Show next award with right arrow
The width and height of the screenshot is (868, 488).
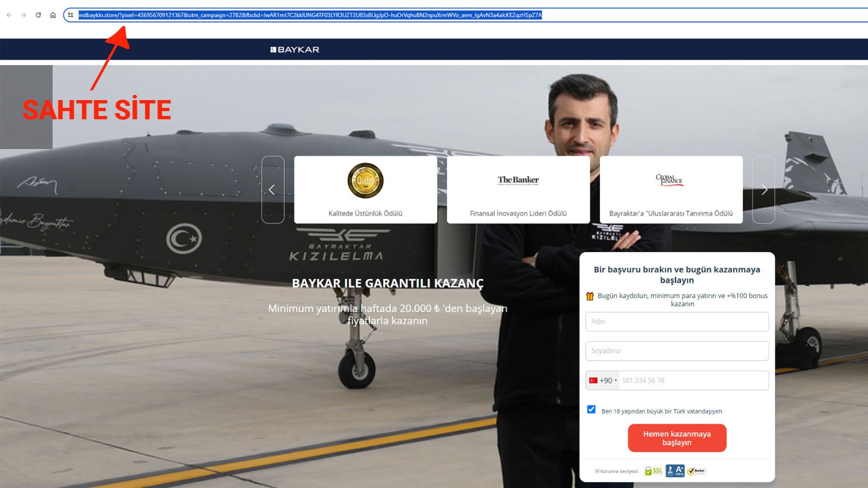click(x=764, y=190)
